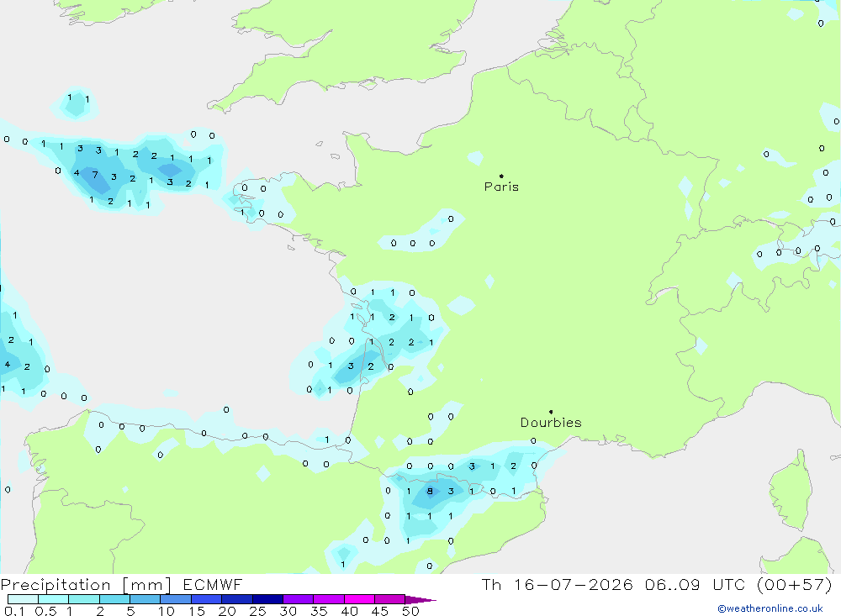The height and width of the screenshot is (616, 841).
Task: Click the '40' legend label
Action: (x=350, y=611)
